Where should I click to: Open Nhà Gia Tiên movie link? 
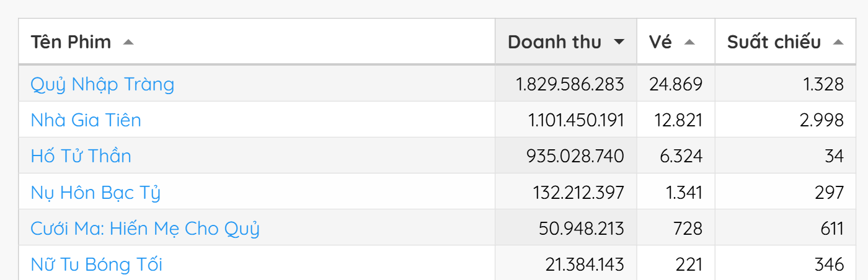click(x=86, y=120)
